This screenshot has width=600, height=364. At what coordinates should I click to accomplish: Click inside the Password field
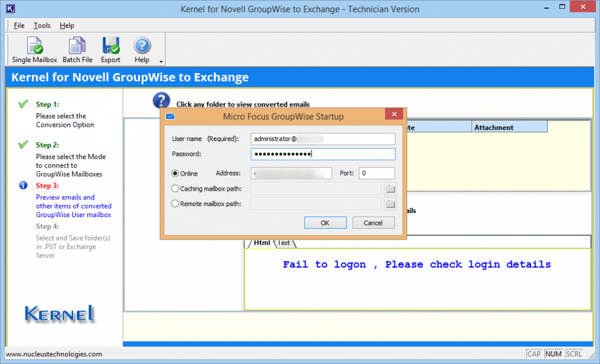point(323,153)
